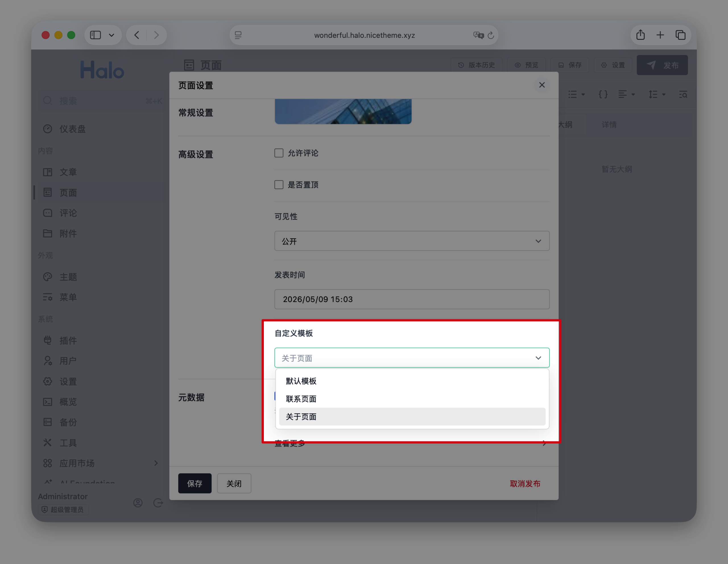Choose the 联系页面 template option
Viewport: 728px width, 564px height.
(x=412, y=399)
